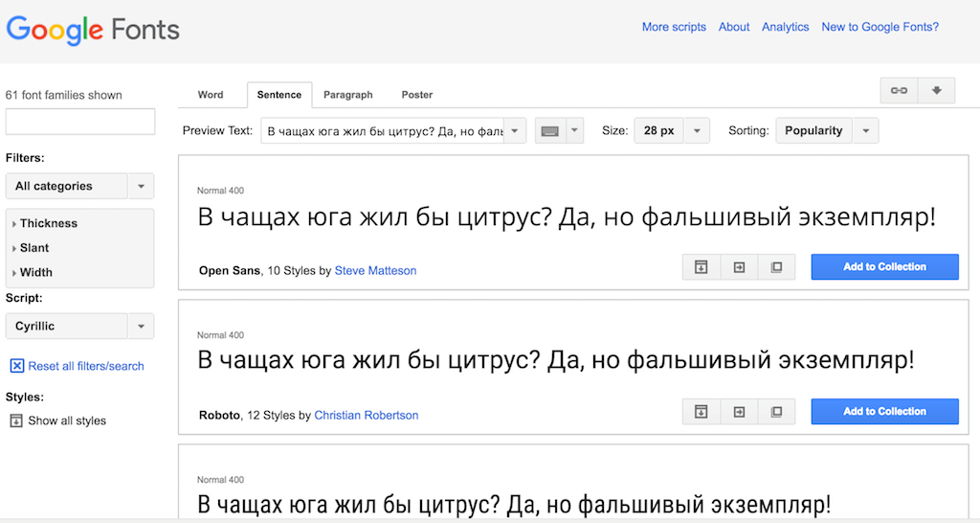Click Open Sans quick-use arrow icon

pos(739,267)
